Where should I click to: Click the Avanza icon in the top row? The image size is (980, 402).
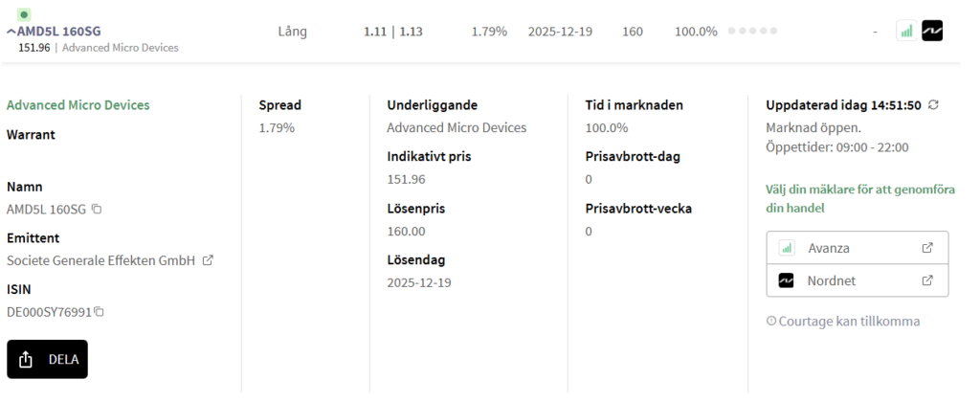point(906,31)
